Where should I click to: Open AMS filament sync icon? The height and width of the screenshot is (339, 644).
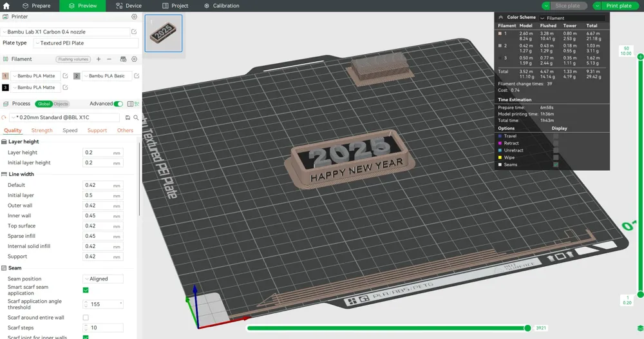(x=123, y=59)
